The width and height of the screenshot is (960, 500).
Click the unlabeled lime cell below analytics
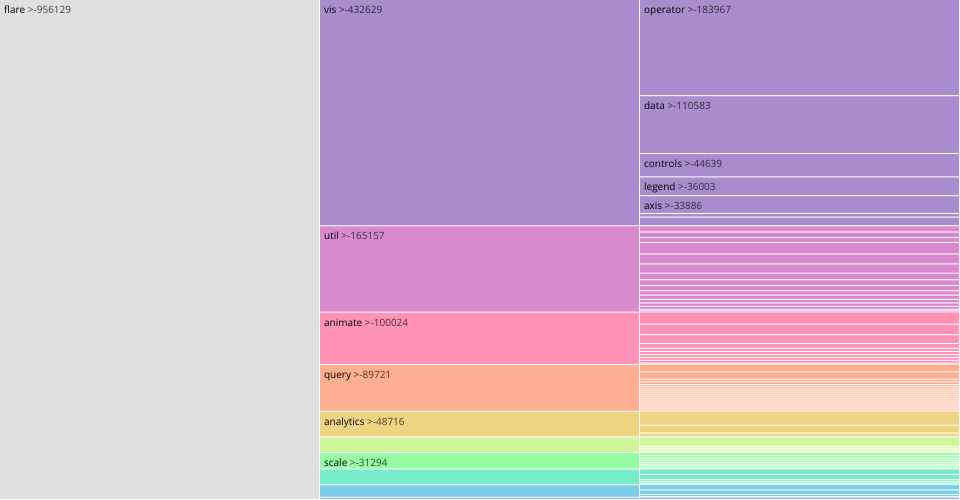pos(479,444)
